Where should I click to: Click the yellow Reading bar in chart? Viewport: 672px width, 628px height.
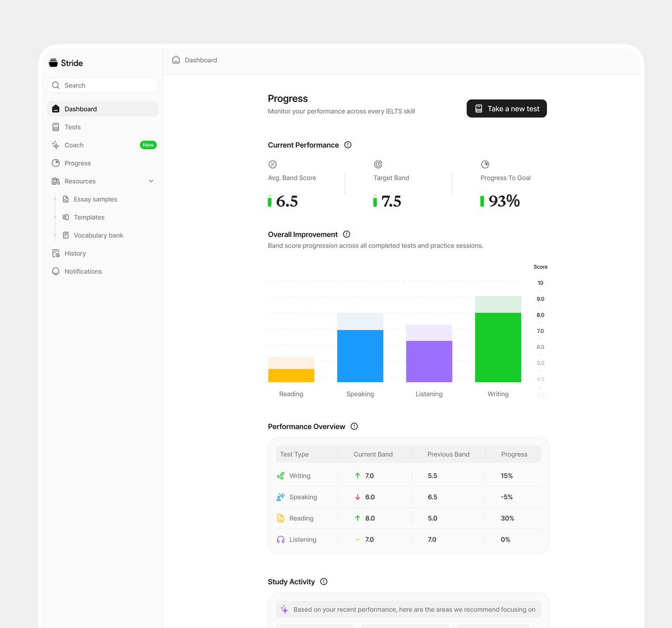click(x=291, y=375)
